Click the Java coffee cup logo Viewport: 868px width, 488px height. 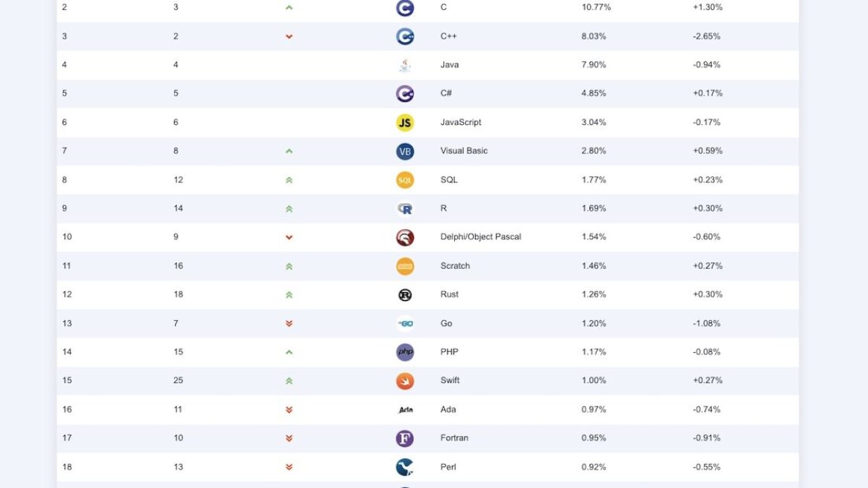(405, 65)
